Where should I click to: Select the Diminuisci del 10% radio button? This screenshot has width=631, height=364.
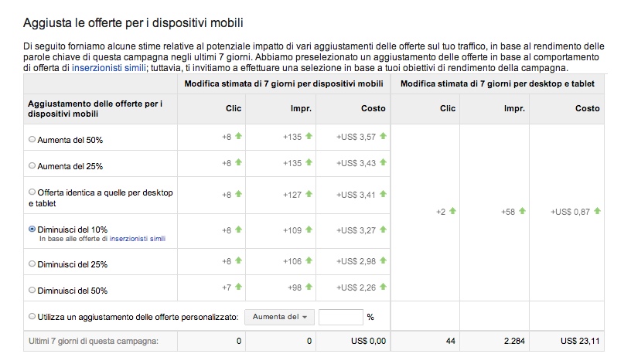32,230
